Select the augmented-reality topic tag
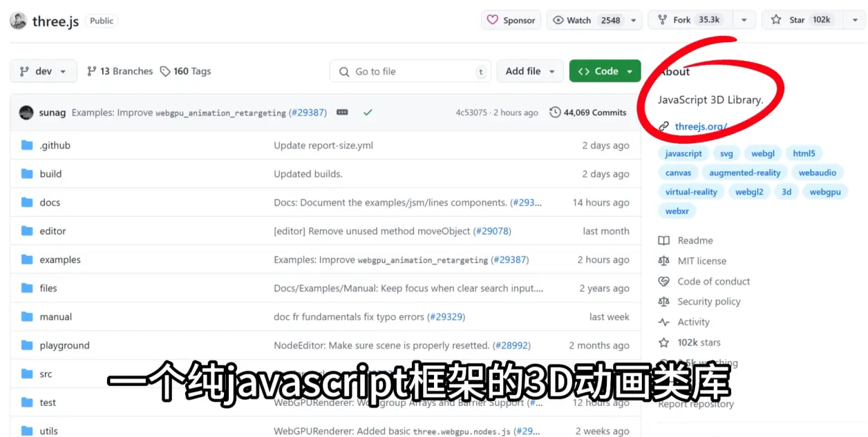 [745, 173]
